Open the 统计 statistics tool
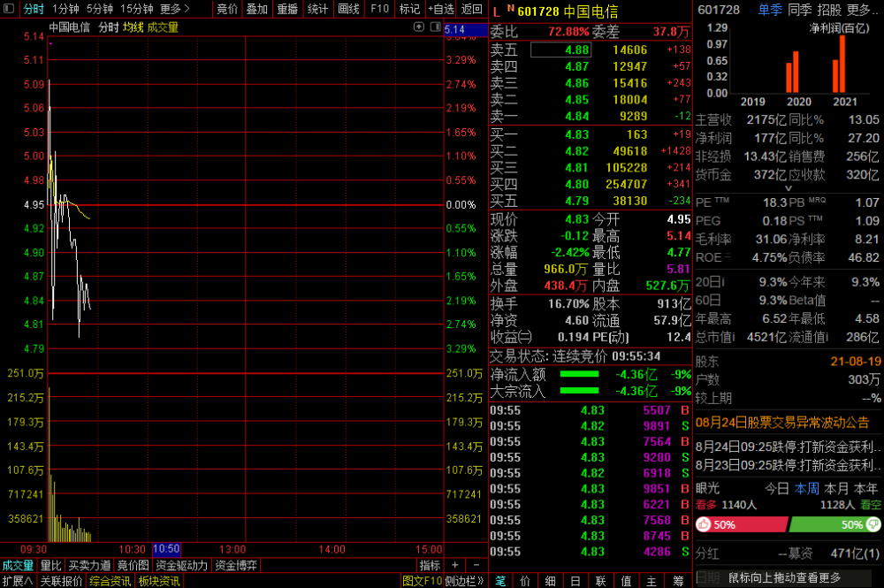Image resolution: width=884 pixels, height=588 pixels. 318,9
